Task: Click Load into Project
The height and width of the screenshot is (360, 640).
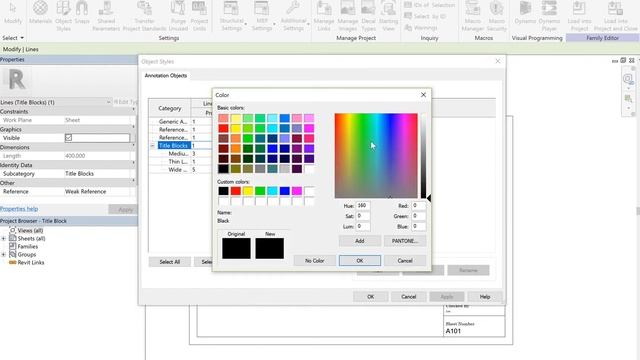Action: tap(579, 16)
